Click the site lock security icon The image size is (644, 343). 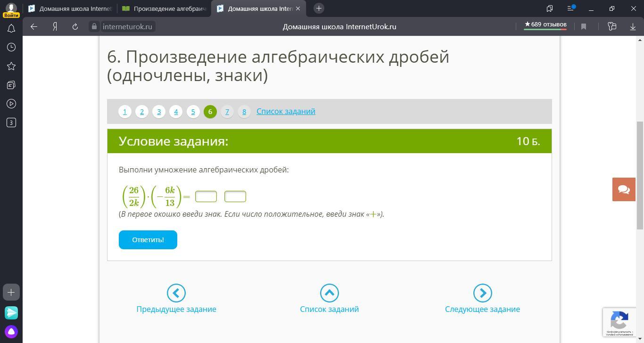point(94,26)
